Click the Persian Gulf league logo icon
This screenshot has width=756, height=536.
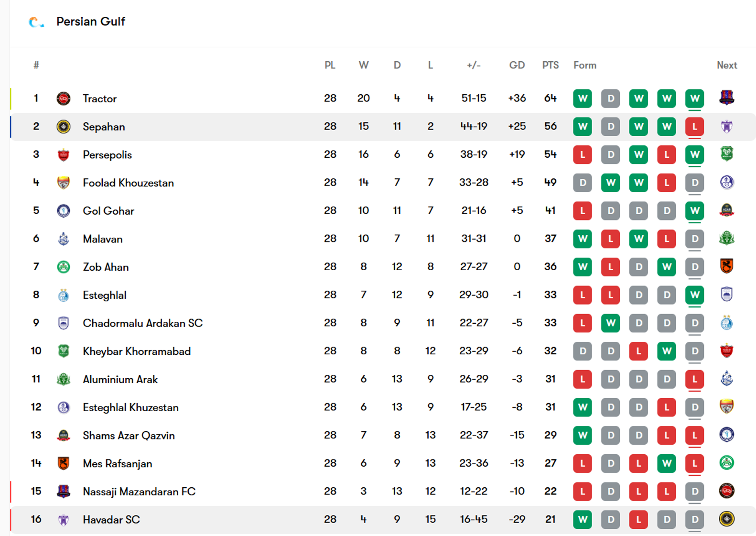pos(36,22)
